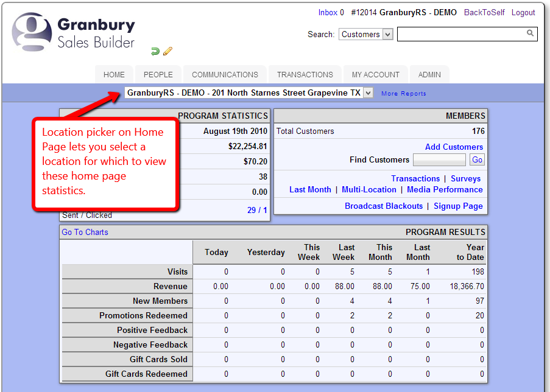Click Add Customers link

tap(454, 147)
